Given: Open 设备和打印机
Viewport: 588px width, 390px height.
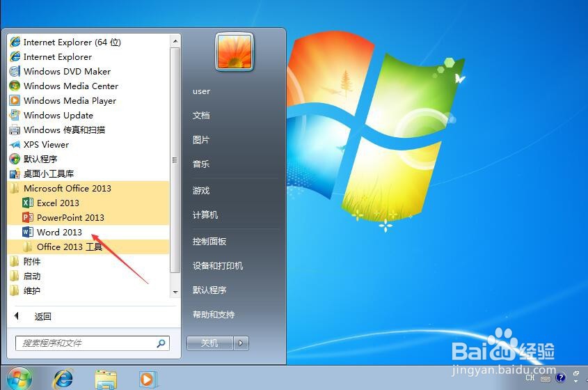Looking at the screenshot, I should click(x=218, y=266).
